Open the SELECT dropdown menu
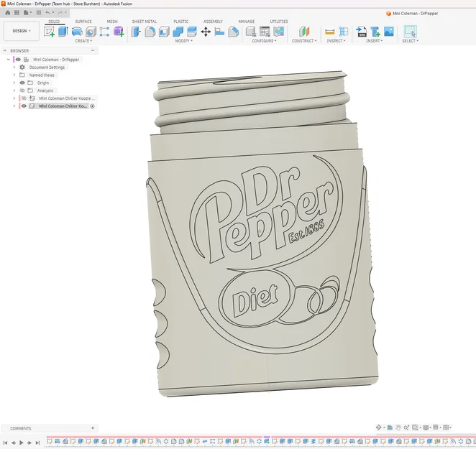Viewport: 476px width, 449px height. click(411, 41)
